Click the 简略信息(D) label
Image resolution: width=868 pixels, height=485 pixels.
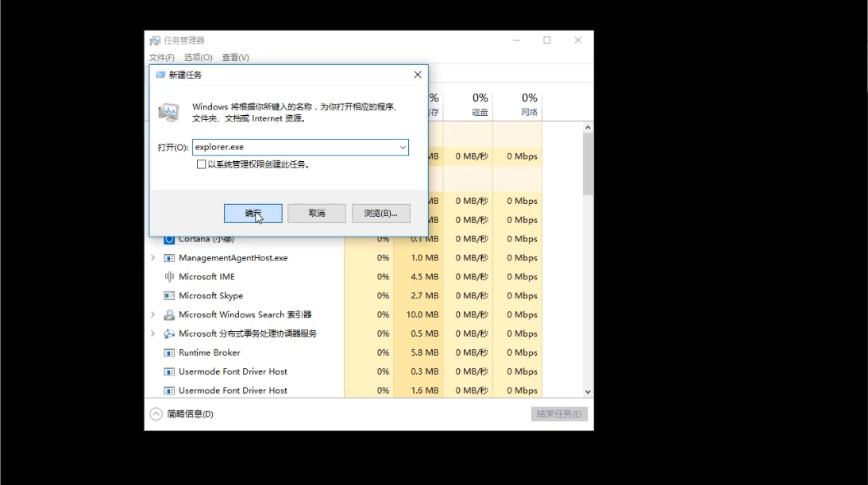pos(190,414)
